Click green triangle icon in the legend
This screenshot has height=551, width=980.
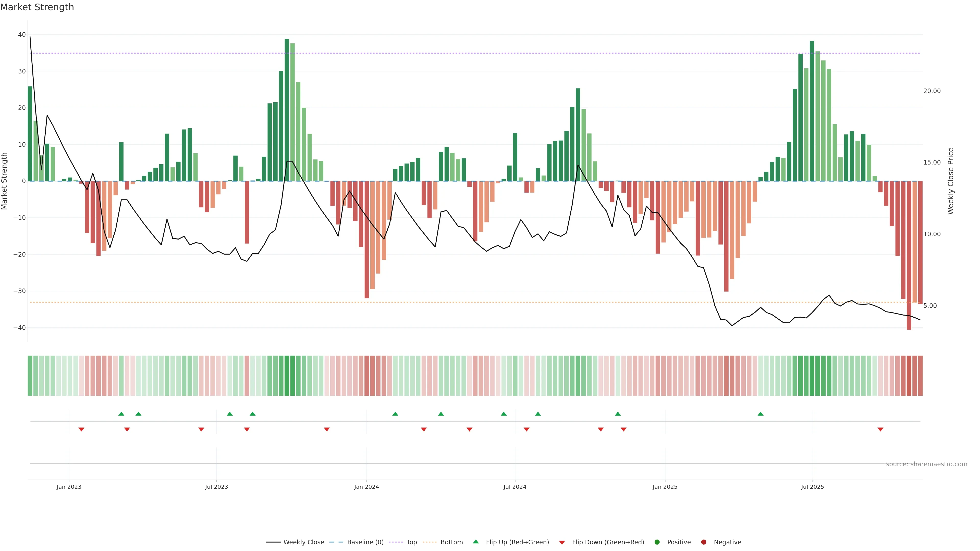(475, 542)
